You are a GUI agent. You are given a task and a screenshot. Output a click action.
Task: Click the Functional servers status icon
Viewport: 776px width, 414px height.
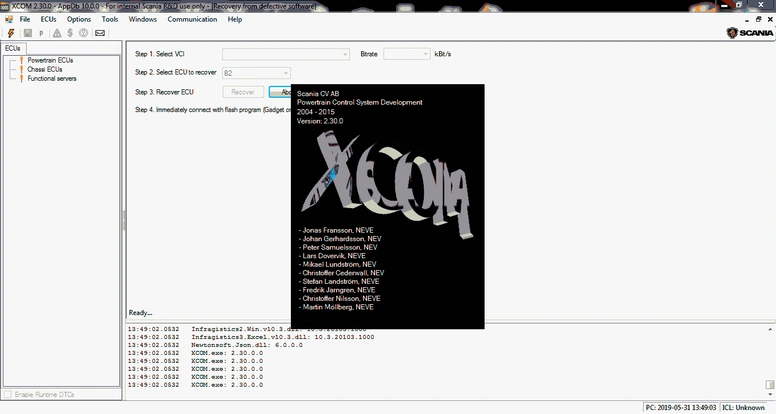(21, 78)
